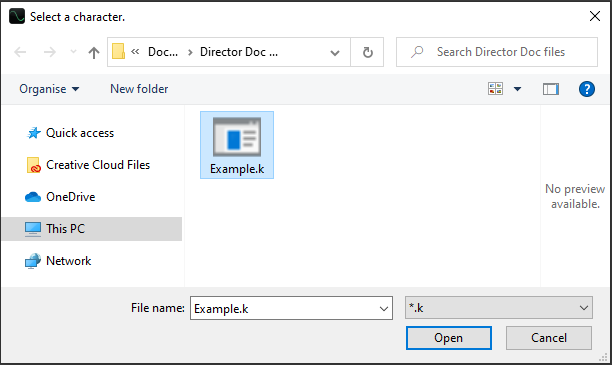Select the Example.k file
The width and height of the screenshot is (612, 365).
pyautogui.click(x=237, y=145)
